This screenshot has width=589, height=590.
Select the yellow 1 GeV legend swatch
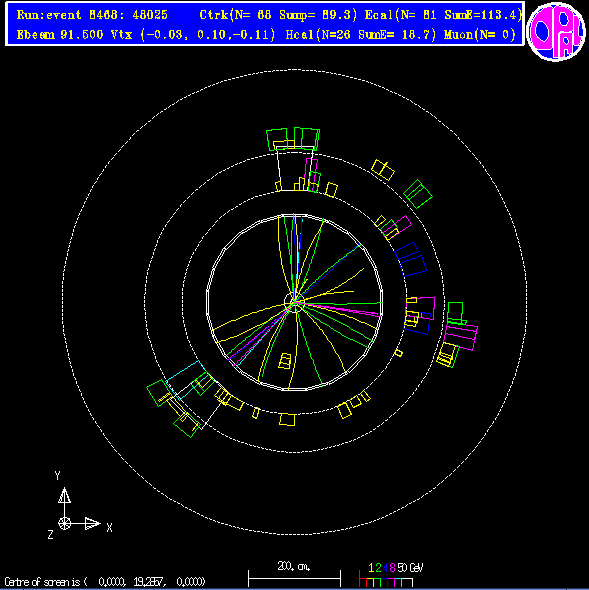pyautogui.click(x=371, y=582)
